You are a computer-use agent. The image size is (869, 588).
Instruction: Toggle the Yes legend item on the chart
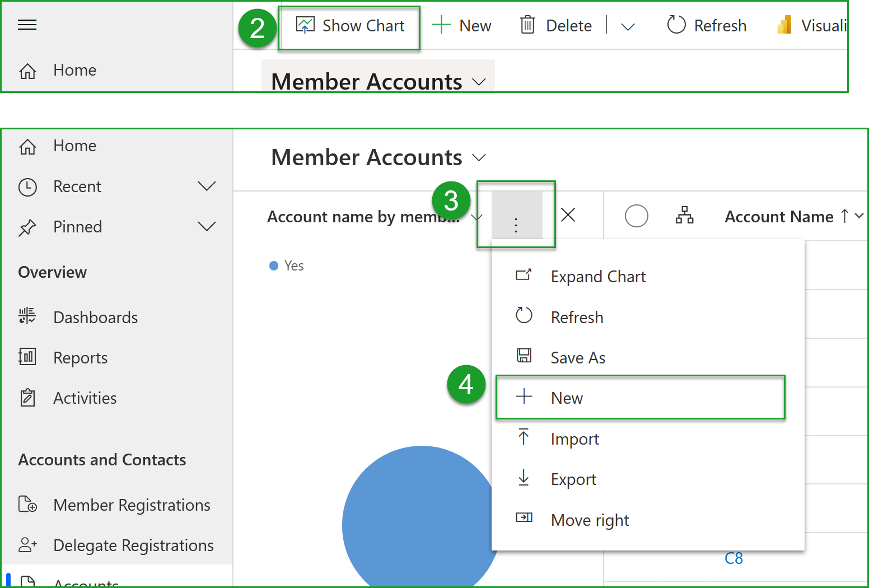coord(286,265)
